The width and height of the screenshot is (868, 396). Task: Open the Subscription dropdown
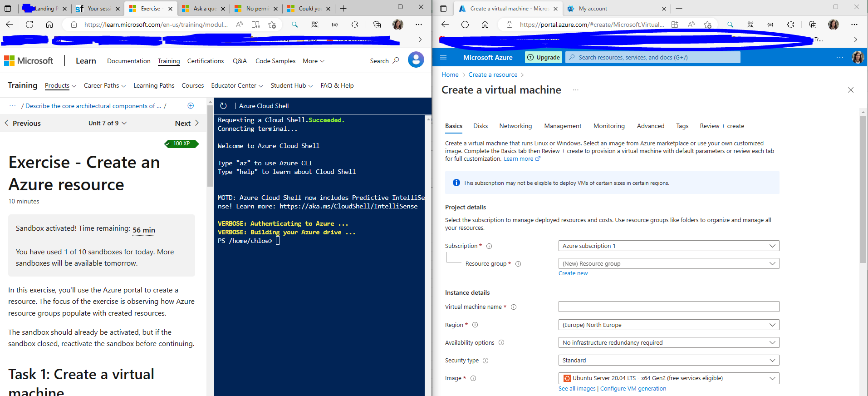669,246
